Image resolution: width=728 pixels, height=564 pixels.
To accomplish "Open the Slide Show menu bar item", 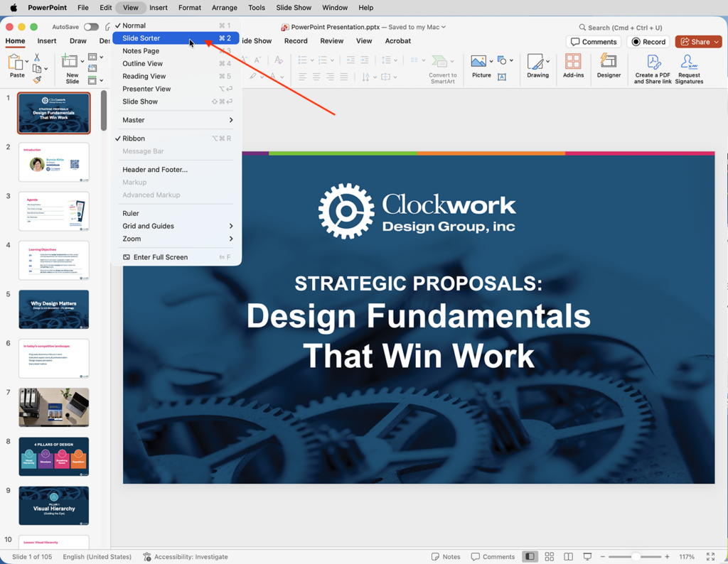I will point(294,7).
